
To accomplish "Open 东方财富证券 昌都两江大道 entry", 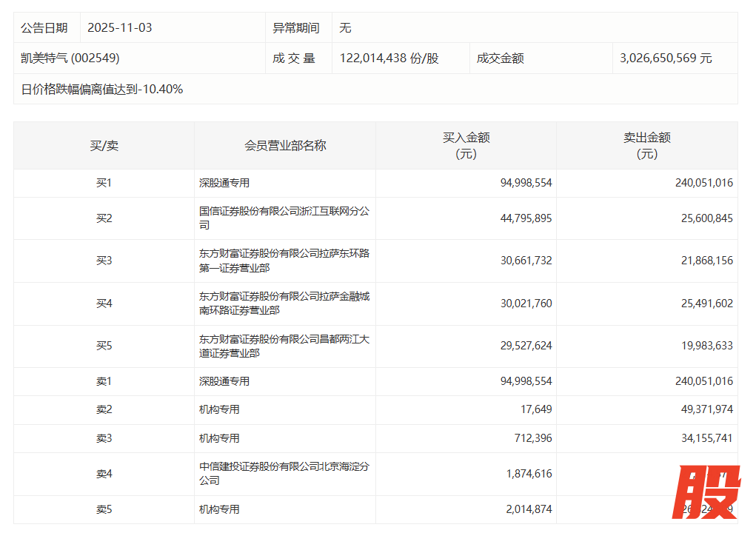I will pyautogui.click(x=284, y=346).
